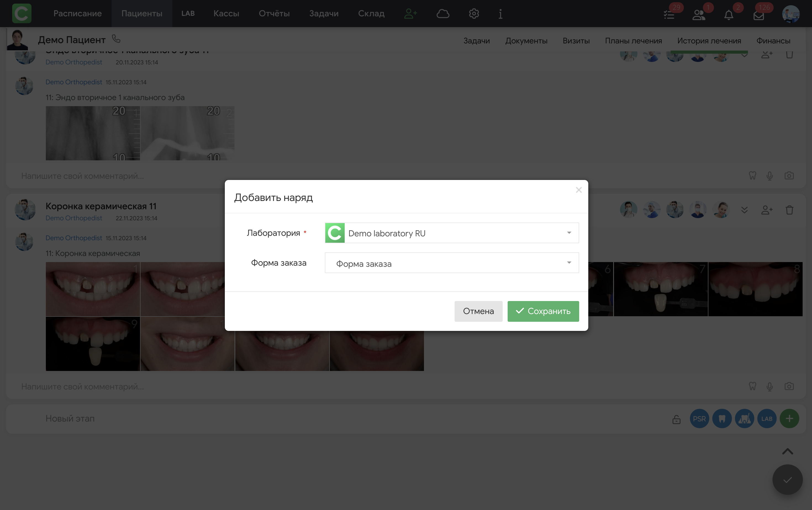Viewport: 812px width, 510px height.
Task: Switch to patient Задачи tab
Action: point(476,41)
